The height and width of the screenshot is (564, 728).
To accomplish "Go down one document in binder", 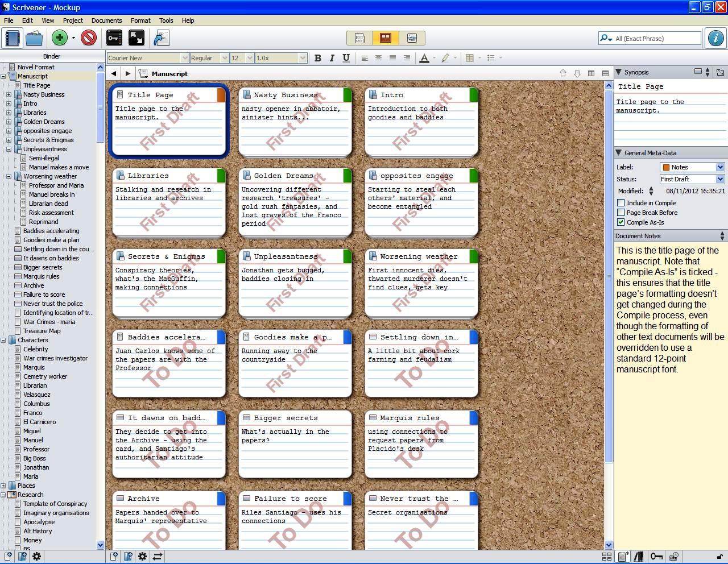I will click(x=577, y=73).
